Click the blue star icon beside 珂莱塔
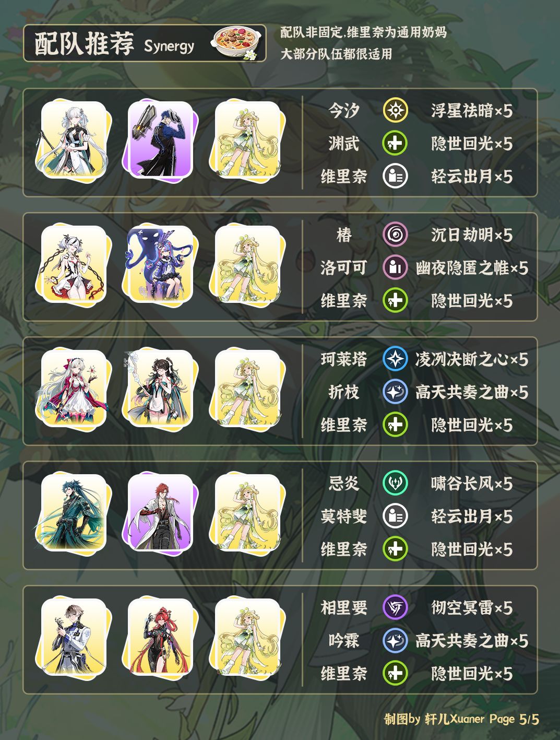This screenshot has height=740, width=560. pos(395,359)
